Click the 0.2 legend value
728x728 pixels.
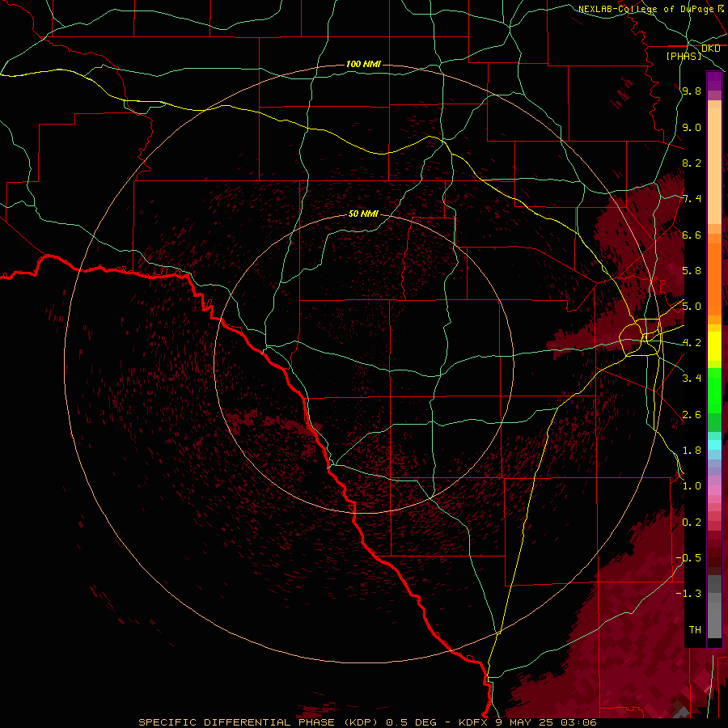(692, 523)
